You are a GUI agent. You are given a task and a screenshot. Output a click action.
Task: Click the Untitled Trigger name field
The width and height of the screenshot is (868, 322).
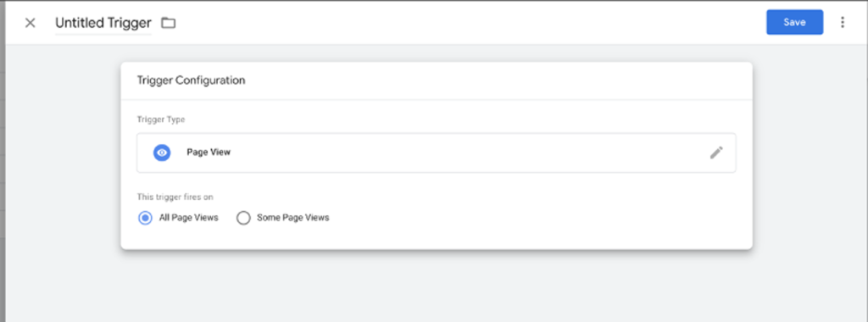tap(103, 23)
